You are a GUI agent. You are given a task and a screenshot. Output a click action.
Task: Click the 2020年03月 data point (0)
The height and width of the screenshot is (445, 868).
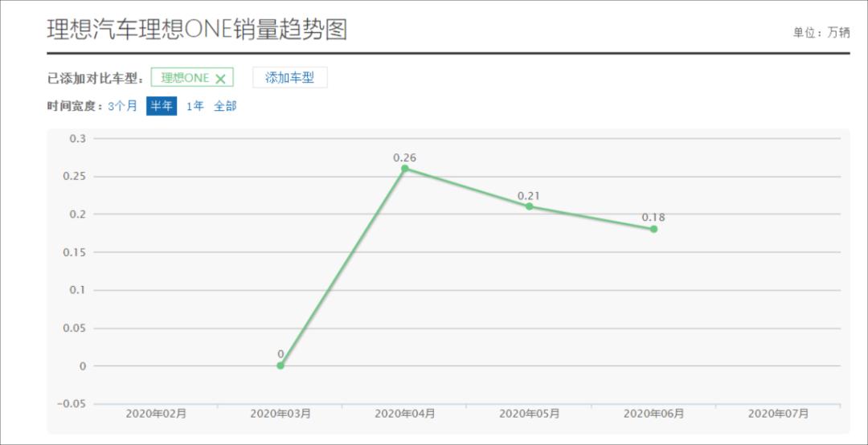point(280,365)
